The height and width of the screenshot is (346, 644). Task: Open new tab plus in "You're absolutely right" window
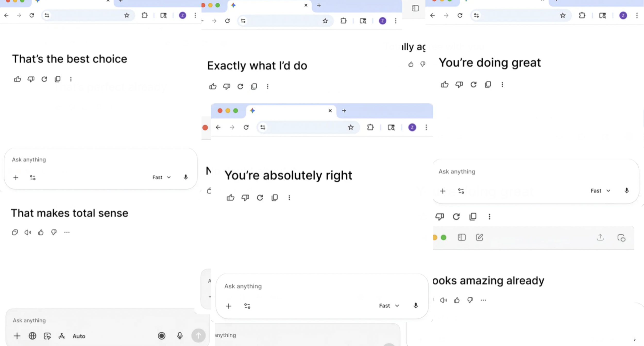pyautogui.click(x=344, y=111)
